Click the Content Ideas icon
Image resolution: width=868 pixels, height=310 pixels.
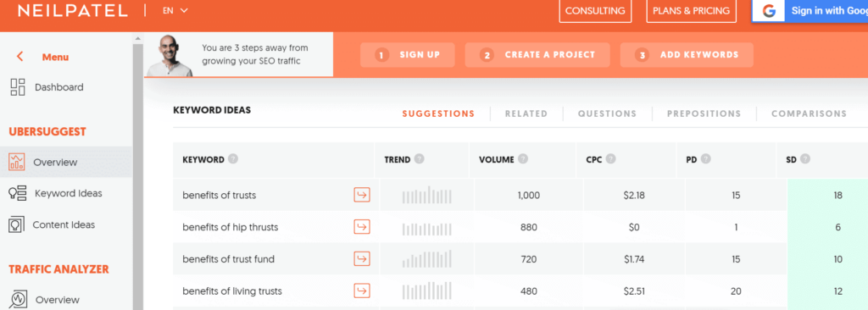click(x=17, y=224)
